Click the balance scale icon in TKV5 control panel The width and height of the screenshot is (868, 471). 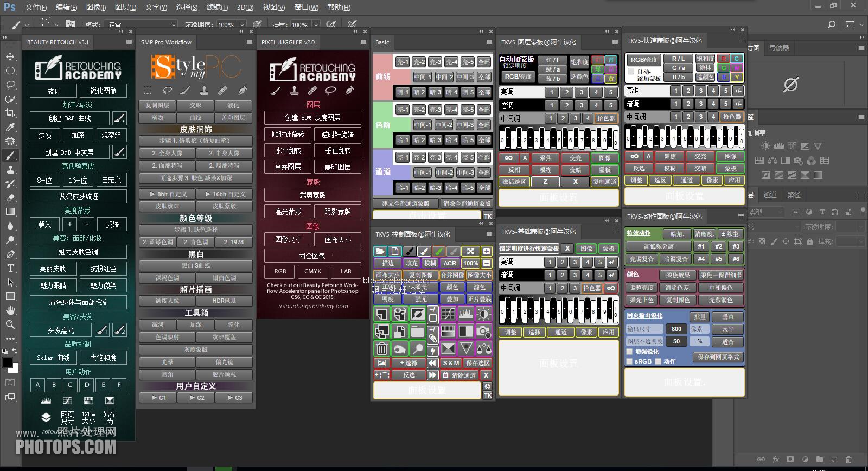coord(483,348)
